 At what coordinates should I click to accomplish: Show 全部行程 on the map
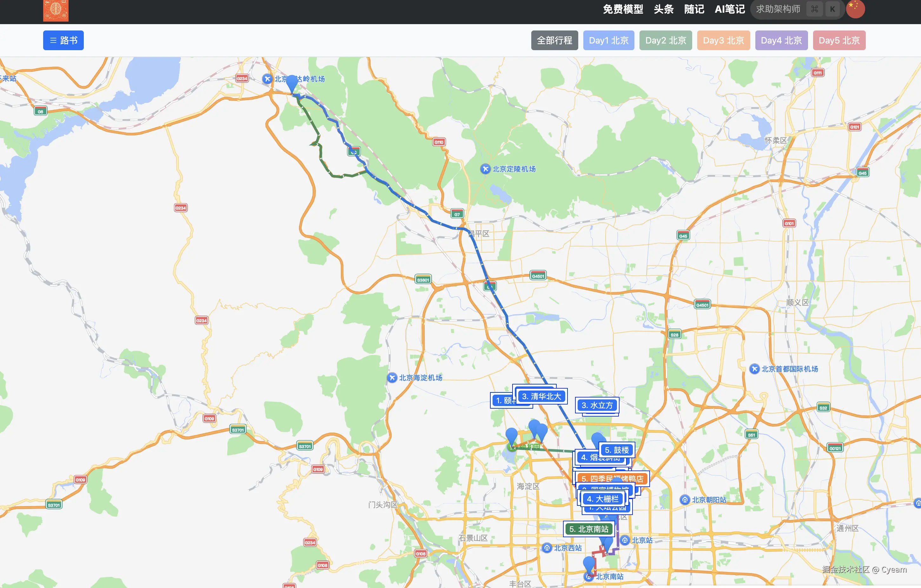[554, 40]
